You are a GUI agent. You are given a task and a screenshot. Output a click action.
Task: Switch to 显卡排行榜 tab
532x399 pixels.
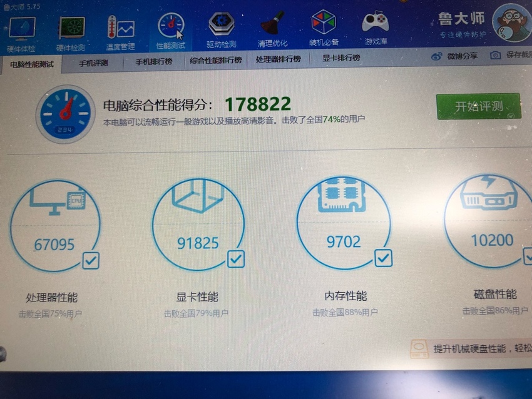click(341, 58)
